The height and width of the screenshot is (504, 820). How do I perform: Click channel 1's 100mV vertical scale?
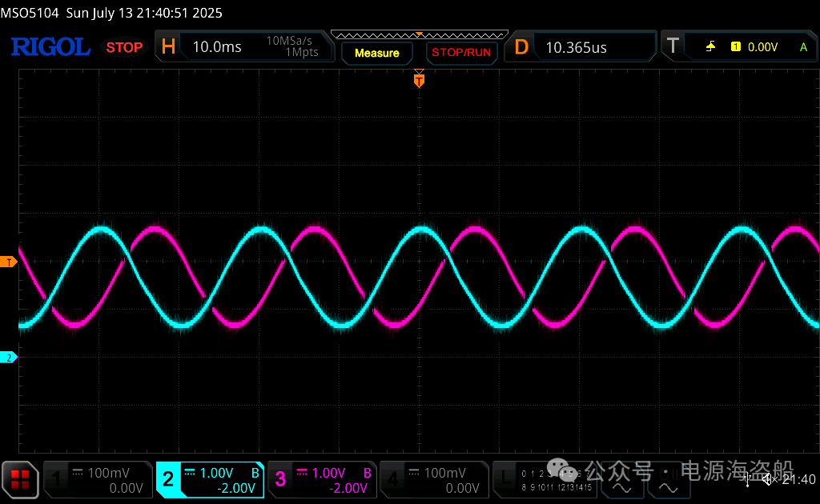point(108,473)
